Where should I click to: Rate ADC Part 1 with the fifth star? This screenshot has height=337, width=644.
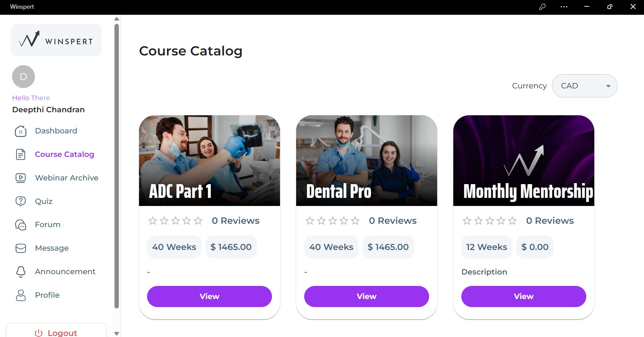click(198, 221)
